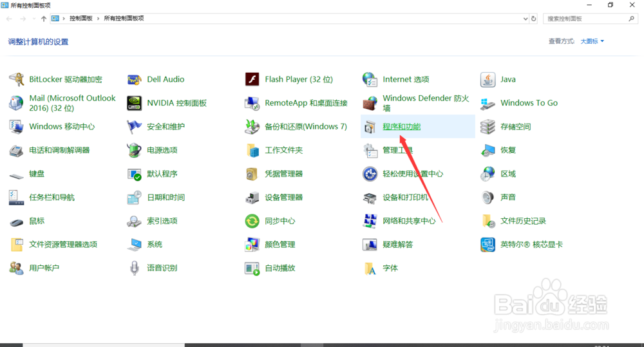644x347 pixels.
Task: Open the 电源选项 battery icon
Action: coord(135,150)
